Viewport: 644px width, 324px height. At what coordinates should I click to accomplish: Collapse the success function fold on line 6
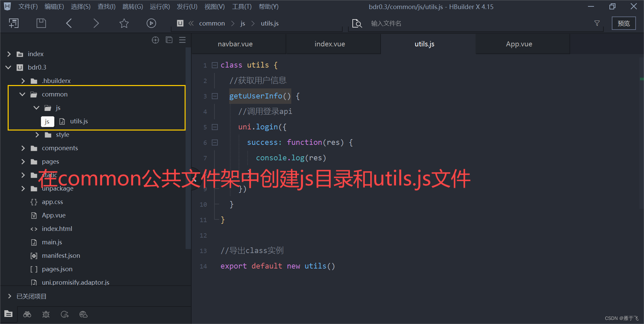tap(215, 143)
